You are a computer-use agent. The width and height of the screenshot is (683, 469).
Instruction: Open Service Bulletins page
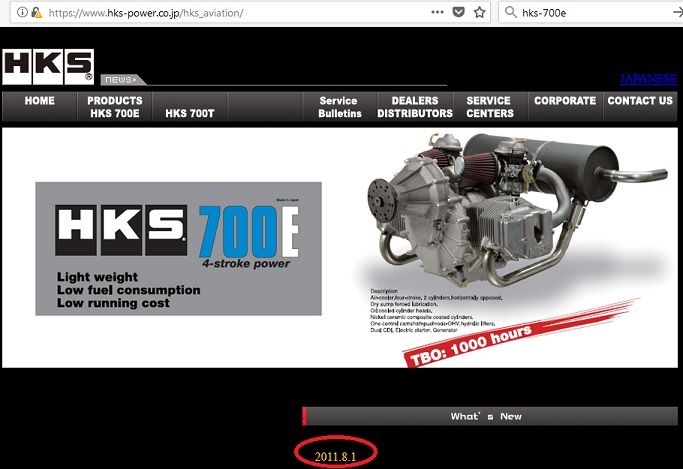point(339,107)
